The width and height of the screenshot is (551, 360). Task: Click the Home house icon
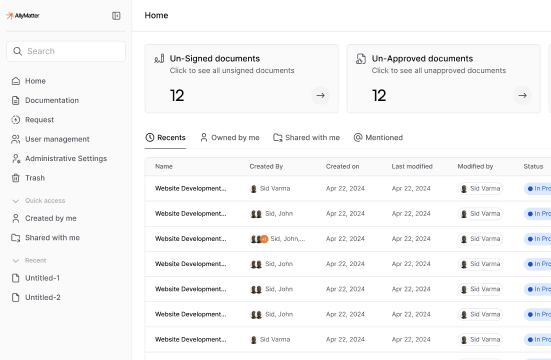[x=16, y=81]
